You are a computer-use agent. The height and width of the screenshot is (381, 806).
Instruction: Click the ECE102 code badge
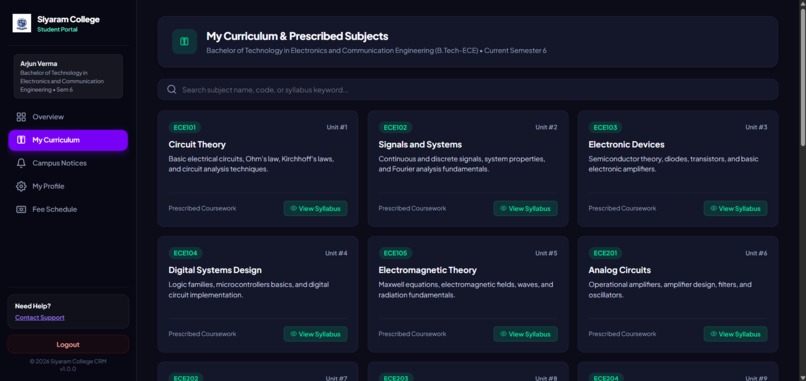[395, 128]
